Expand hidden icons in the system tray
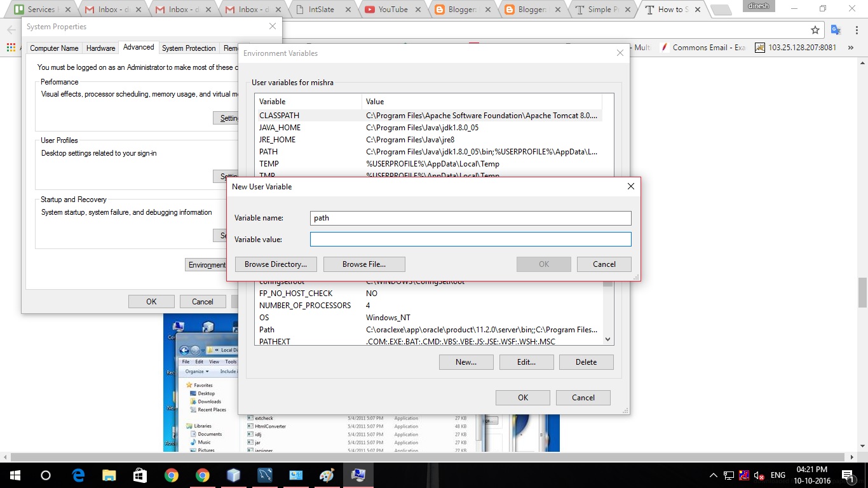The image size is (868, 488). [x=713, y=475]
